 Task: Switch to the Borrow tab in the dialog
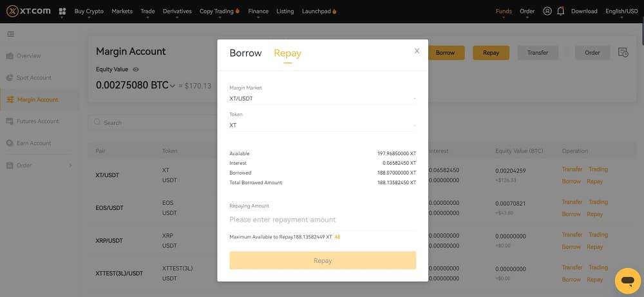(x=245, y=53)
